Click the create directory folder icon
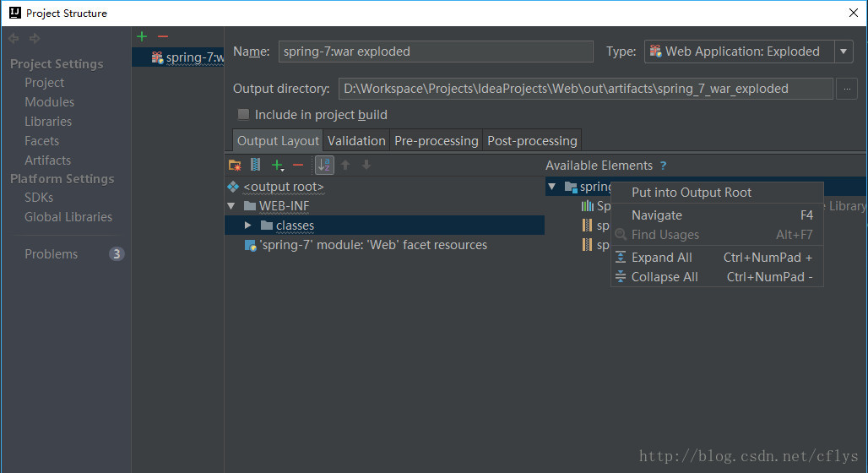868x473 pixels. point(235,165)
